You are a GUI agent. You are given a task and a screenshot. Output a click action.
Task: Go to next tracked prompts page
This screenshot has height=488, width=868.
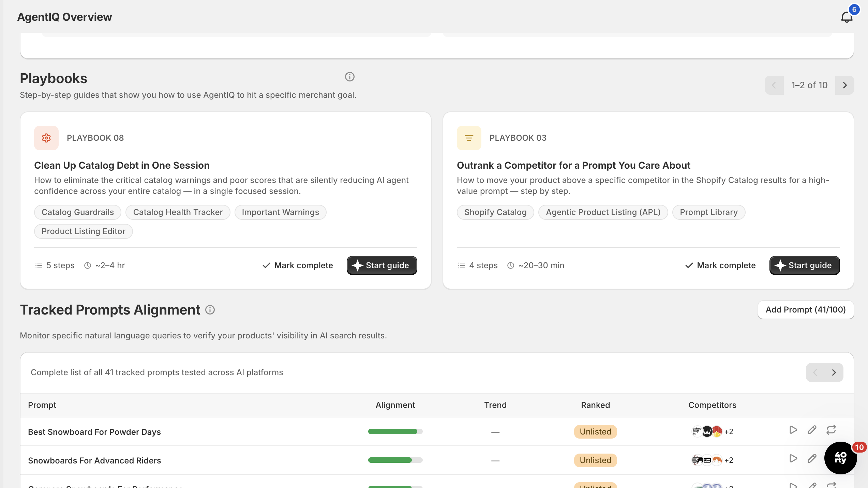point(834,372)
